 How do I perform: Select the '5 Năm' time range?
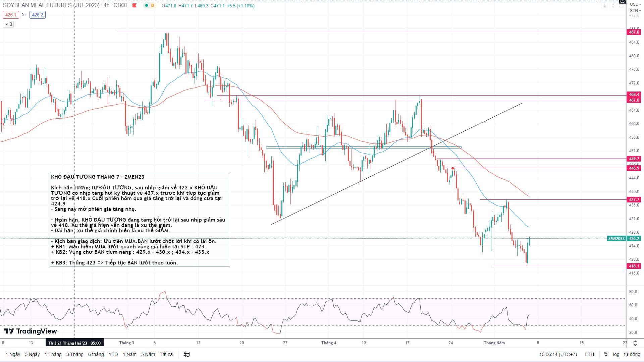pos(148,354)
